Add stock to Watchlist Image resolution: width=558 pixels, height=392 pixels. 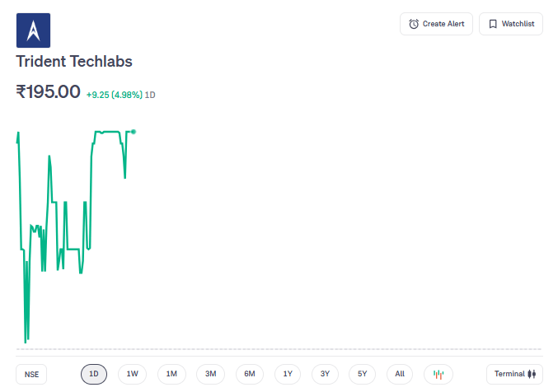coord(510,24)
